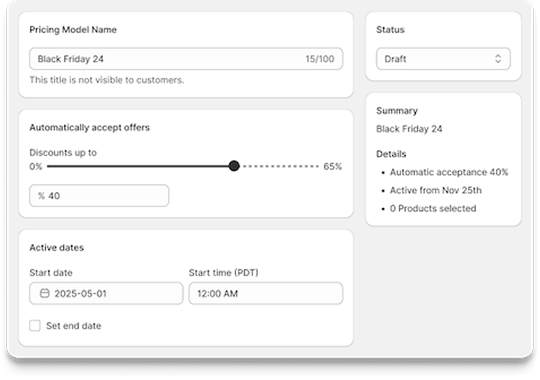The image size is (540, 380).
Task: Click the Start time field 12:00 AM
Action: [266, 294]
